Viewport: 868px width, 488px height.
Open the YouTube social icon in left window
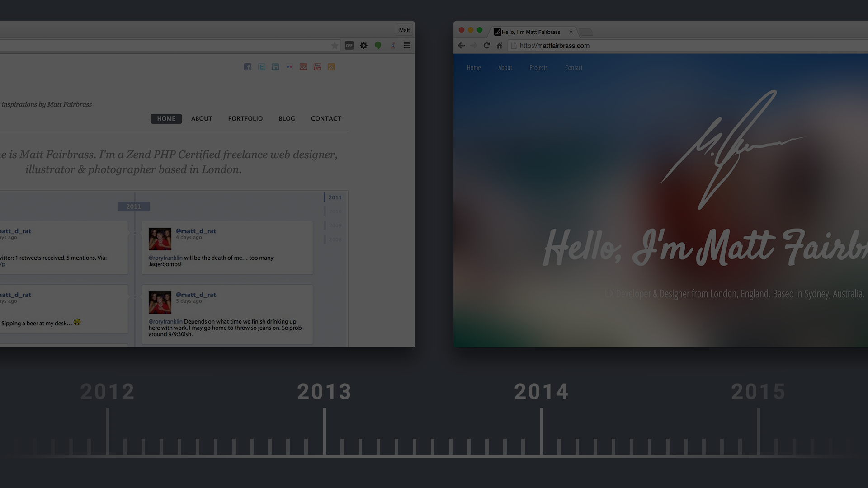coord(317,67)
